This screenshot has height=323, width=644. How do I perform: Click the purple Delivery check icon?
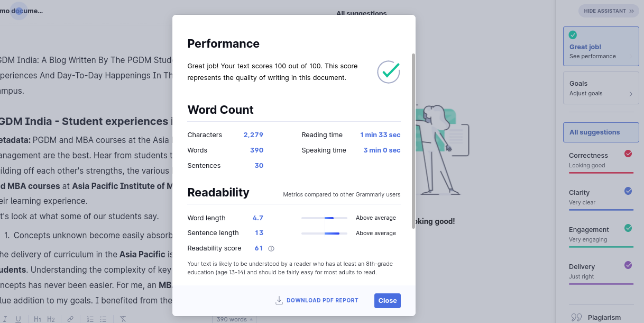coord(628,265)
